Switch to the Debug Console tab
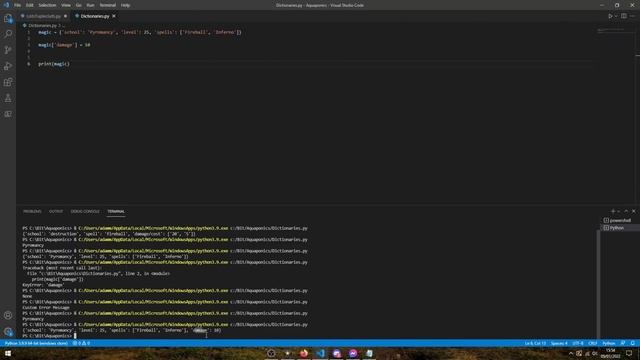This screenshot has width=640, height=360. tap(85, 211)
